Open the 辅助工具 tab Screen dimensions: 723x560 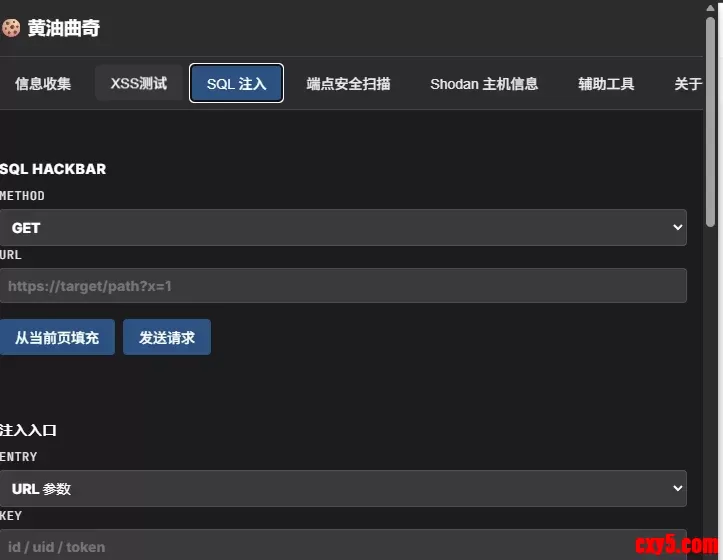click(x=606, y=84)
